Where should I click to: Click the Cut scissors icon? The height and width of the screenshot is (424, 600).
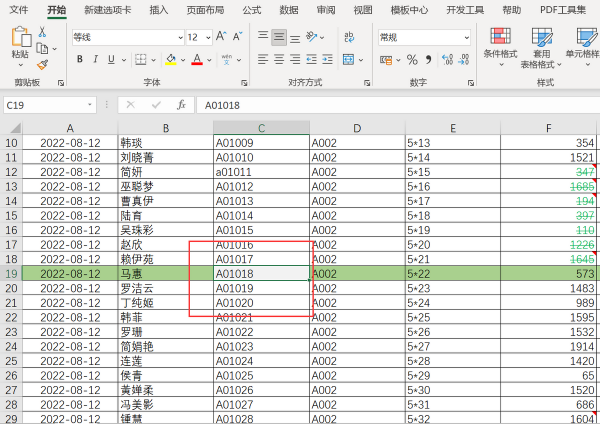42,32
